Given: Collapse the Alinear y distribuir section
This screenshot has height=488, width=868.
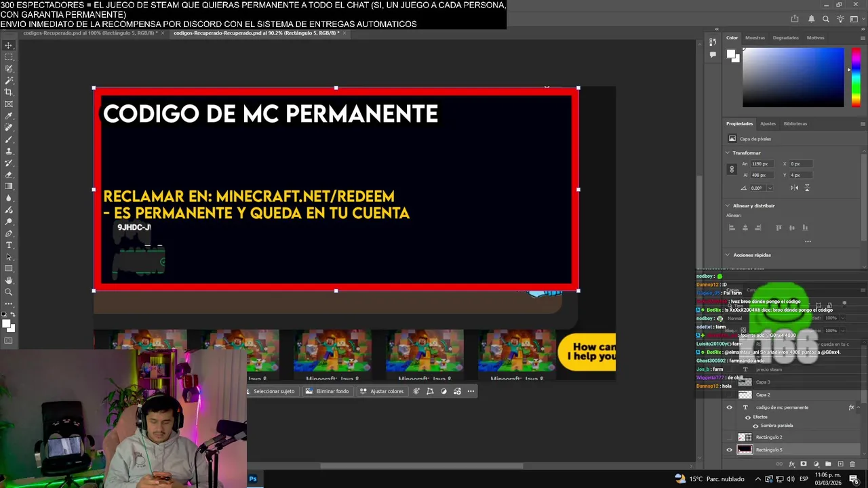Looking at the screenshot, I should pyautogui.click(x=728, y=205).
